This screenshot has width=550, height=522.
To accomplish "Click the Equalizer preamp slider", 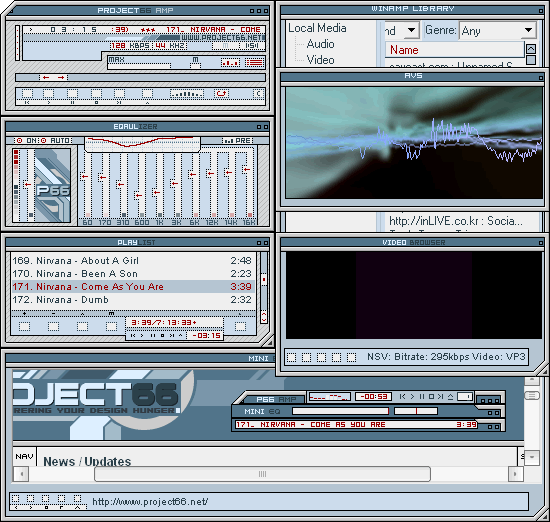I will tap(28, 184).
